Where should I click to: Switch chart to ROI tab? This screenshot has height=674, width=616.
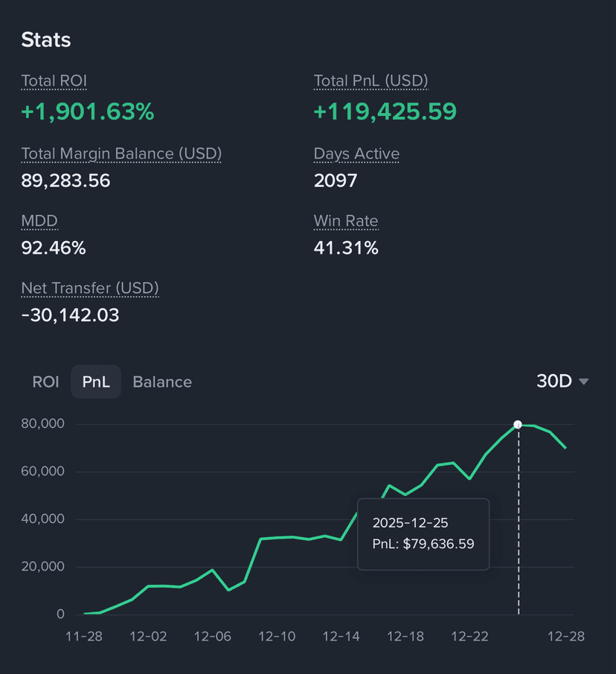pos(45,382)
